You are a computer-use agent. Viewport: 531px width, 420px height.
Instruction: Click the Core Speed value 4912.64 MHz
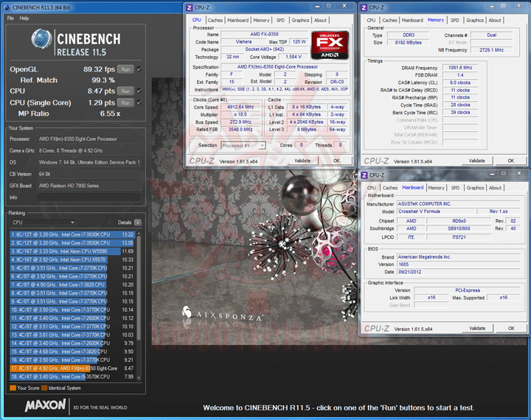[240, 107]
